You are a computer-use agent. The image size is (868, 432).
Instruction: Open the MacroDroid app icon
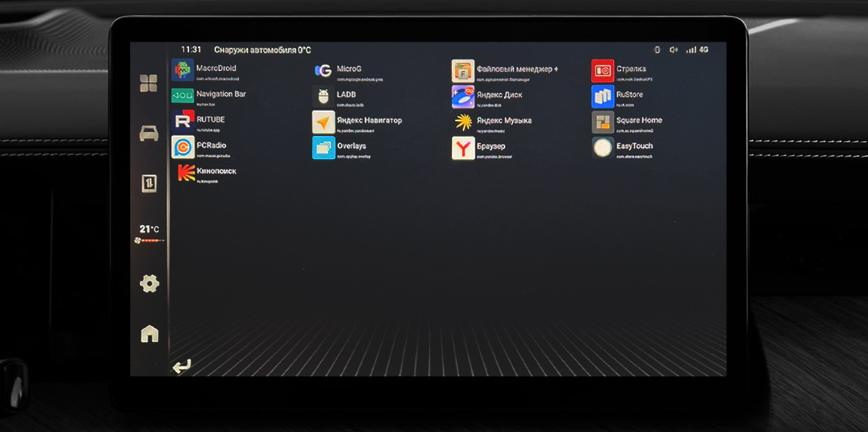coord(183,70)
